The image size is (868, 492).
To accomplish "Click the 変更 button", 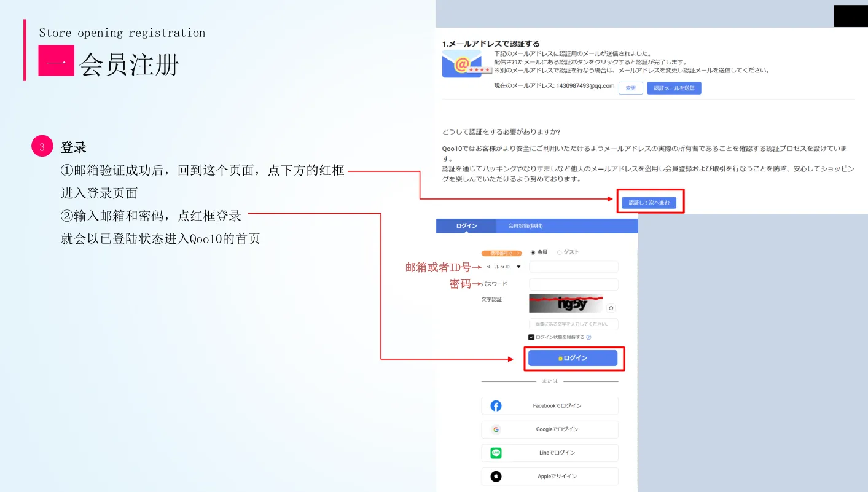I will tap(631, 88).
